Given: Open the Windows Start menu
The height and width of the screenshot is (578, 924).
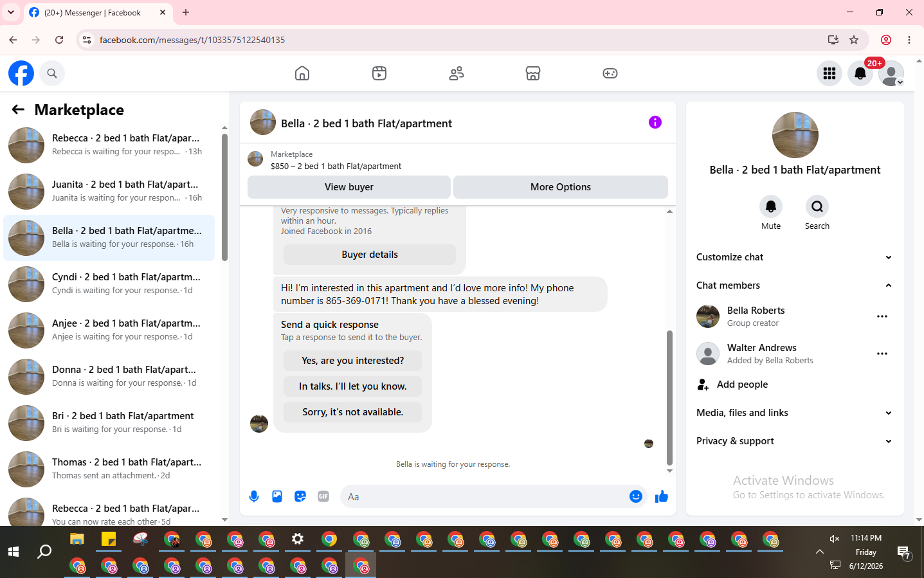Looking at the screenshot, I should point(13,552).
